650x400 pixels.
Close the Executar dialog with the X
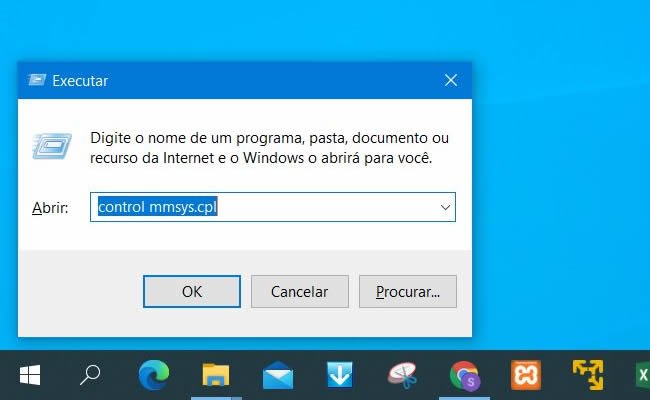pyautogui.click(x=451, y=80)
